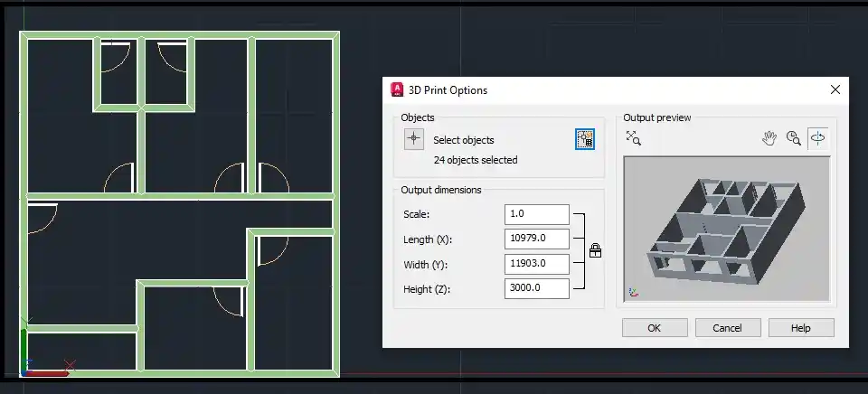This screenshot has height=394, width=868.
Task: Click the Height (Z) input field
Action: pos(536,288)
